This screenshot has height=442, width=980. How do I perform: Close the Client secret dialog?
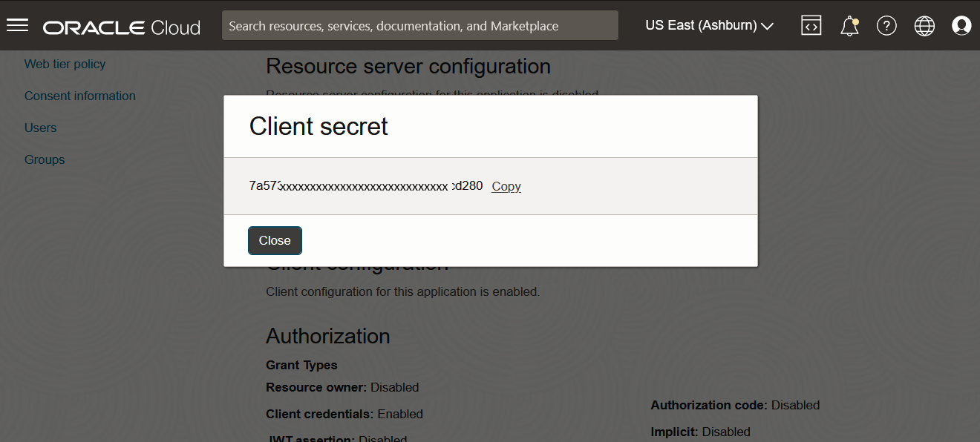coord(275,240)
